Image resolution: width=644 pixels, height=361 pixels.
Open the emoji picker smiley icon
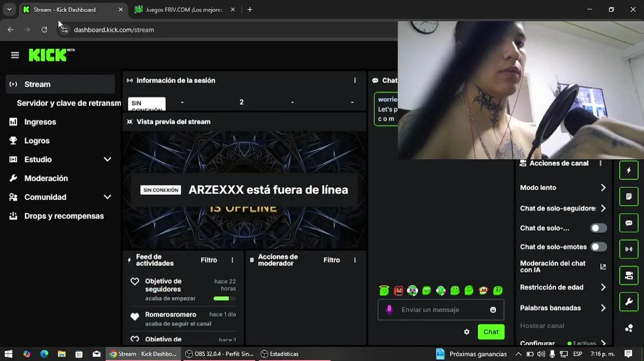tap(493, 310)
